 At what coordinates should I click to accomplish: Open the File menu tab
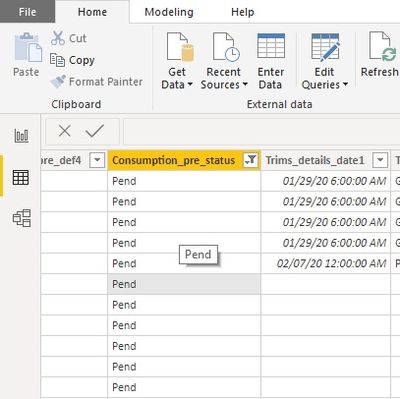[27, 12]
